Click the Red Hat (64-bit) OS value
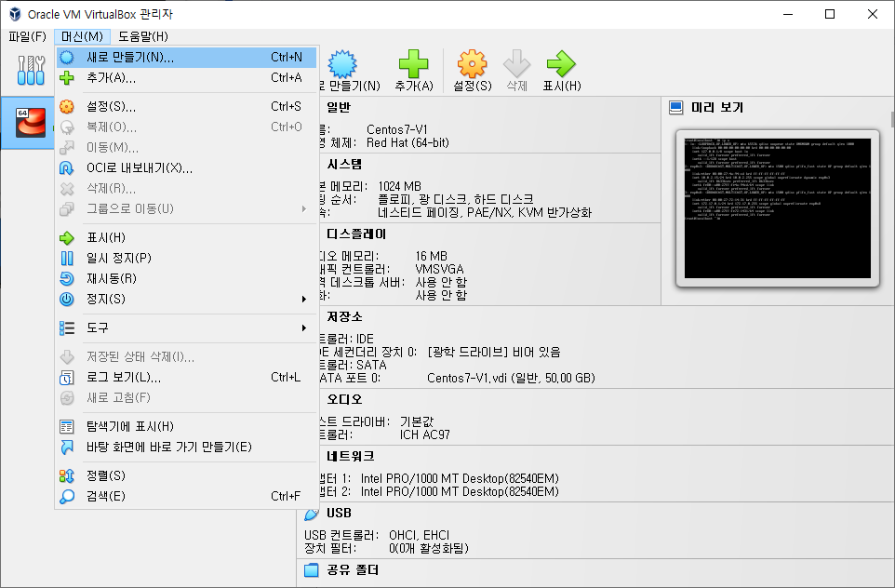Viewport: 895px width, 588px height. coord(407,142)
